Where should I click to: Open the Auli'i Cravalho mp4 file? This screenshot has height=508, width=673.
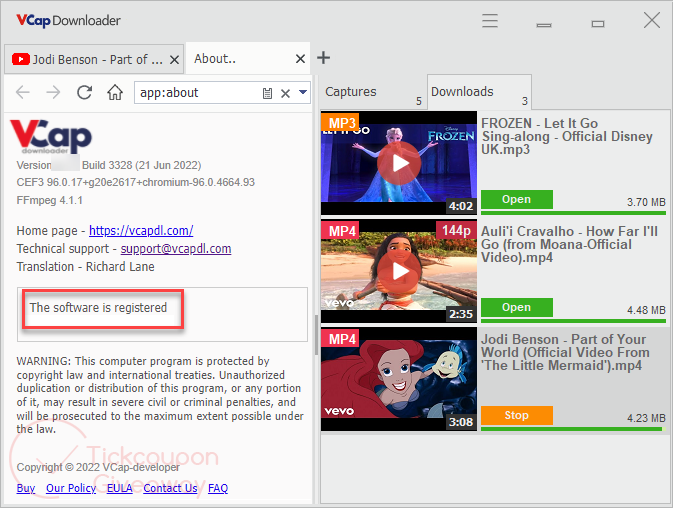(x=517, y=308)
